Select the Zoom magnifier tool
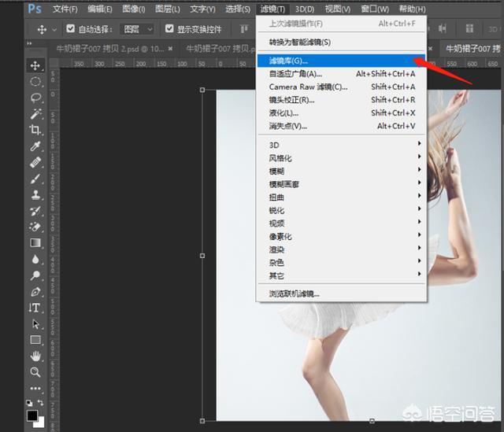 tap(35, 372)
